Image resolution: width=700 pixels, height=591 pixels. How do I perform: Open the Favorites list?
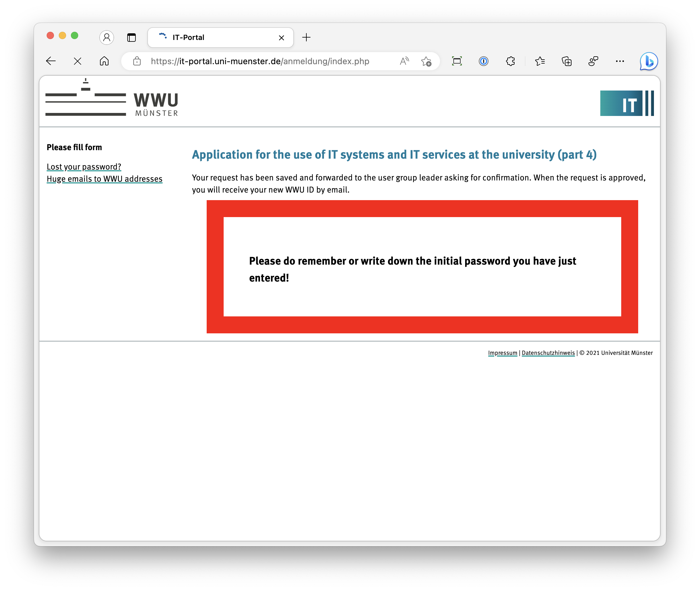[540, 61]
